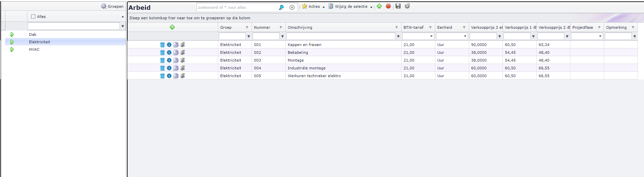Tick the Alles checkbox
644x177 pixels.
coord(33,16)
